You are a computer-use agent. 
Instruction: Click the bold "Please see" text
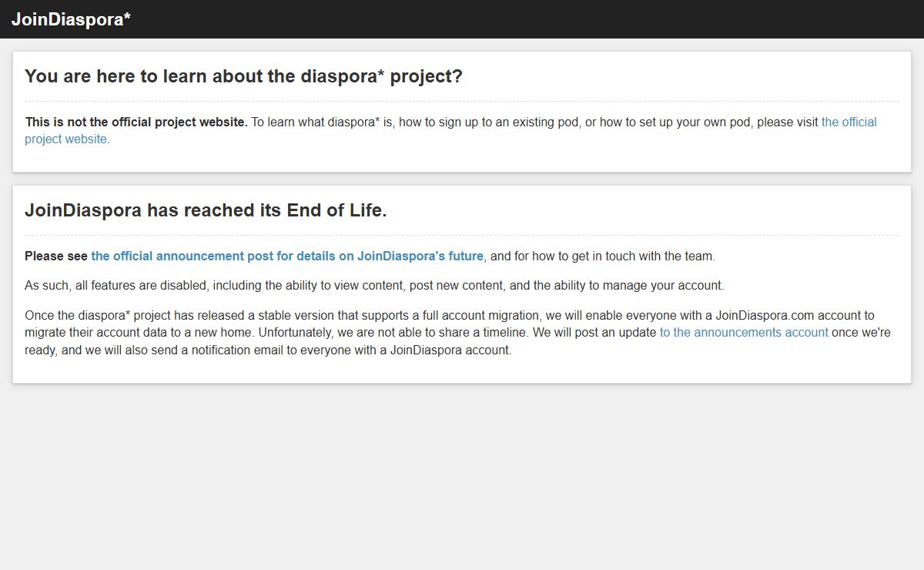click(56, 256)
